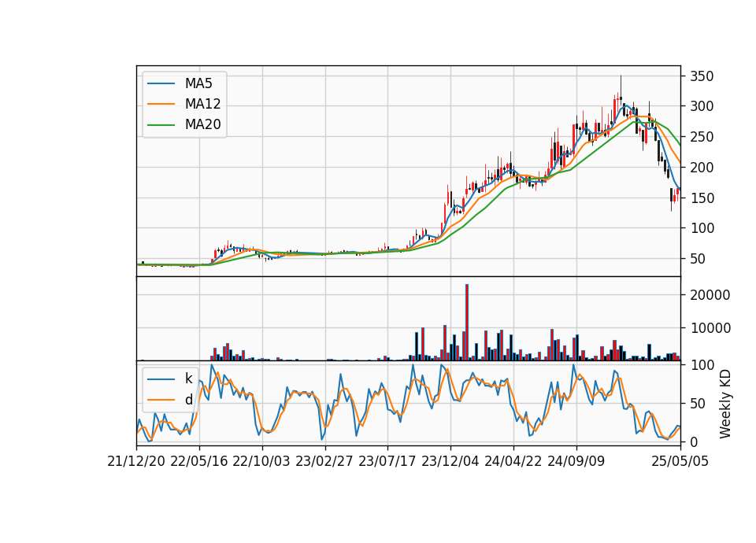Click the MA5 legend label

click(198, 83)
